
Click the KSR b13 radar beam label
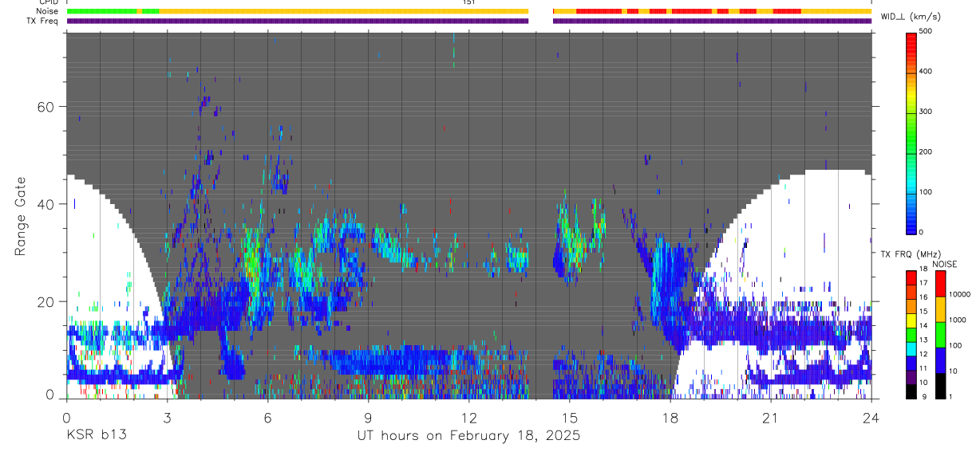(96, 436)
